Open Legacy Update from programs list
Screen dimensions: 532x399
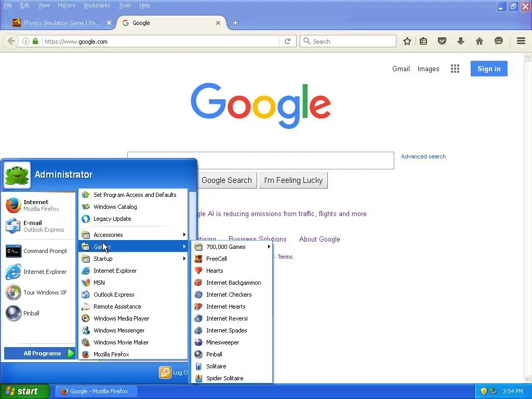click(x=133, y=219)
